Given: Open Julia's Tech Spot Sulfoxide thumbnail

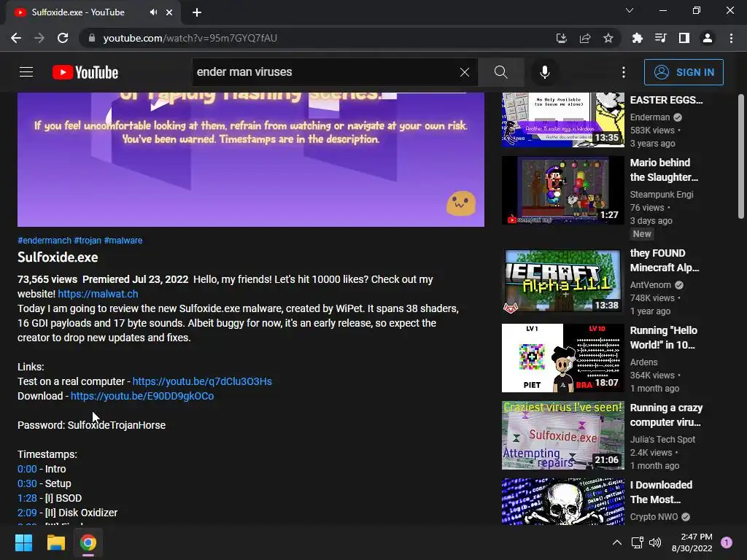Looking at the screenshot, I should [562, 435].
